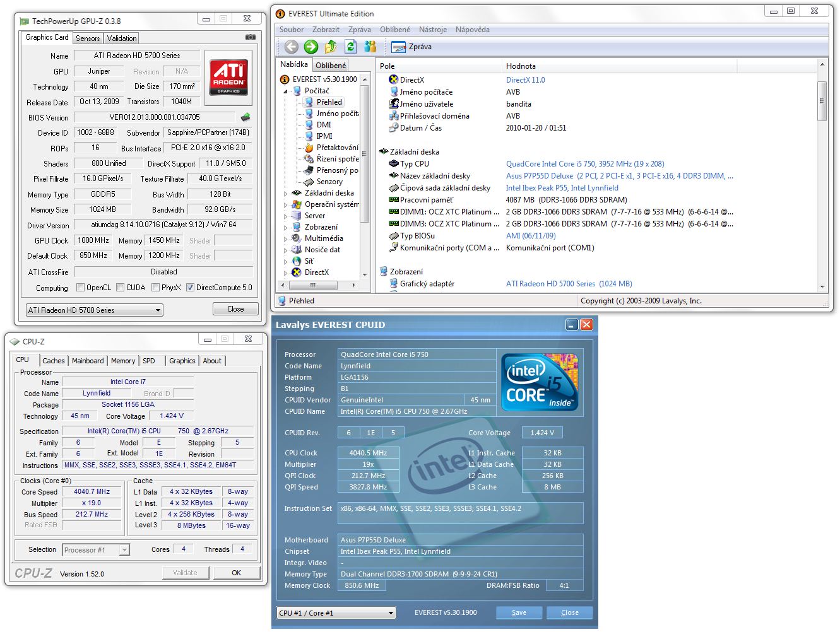Click the DirectX icon in Pole column
The image size is (840, 632).
click(394, 80)
